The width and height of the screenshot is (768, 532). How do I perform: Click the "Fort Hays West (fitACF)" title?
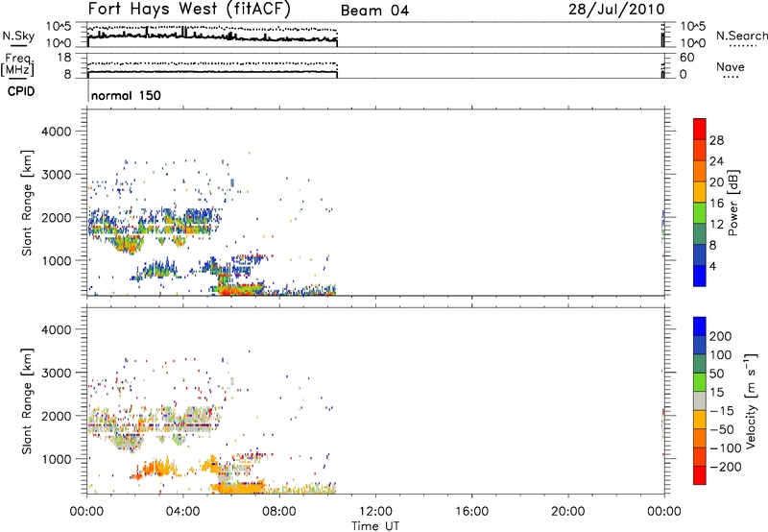click(x=189, y=9)
